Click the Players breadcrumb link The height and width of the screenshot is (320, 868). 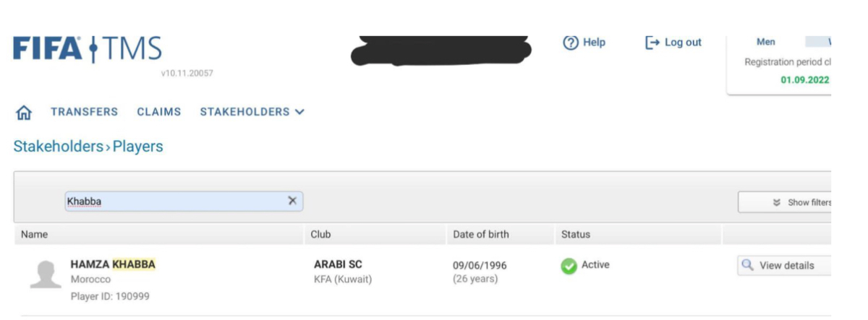click(x=137, y=147)
